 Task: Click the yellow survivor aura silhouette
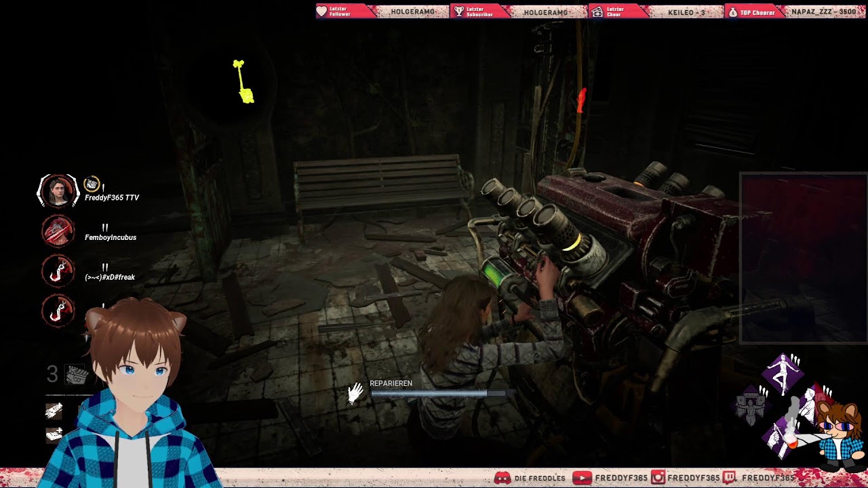click(x=243, y=81)
